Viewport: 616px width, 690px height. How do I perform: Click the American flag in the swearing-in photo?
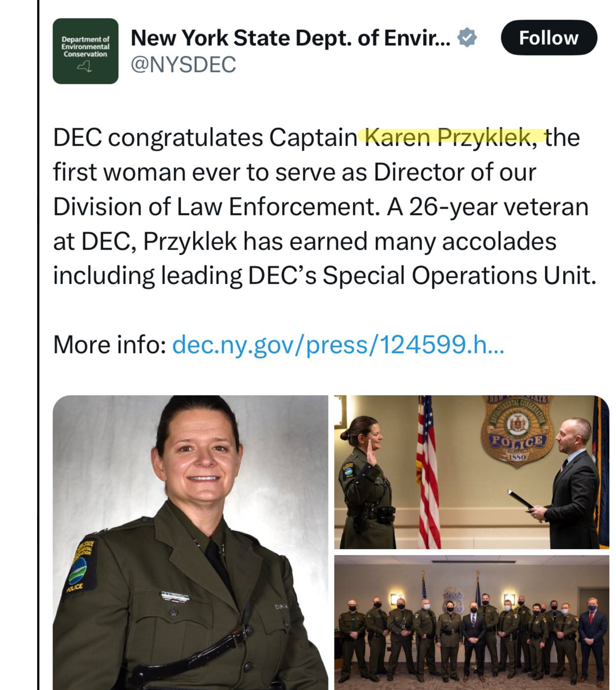pos(428,473)
